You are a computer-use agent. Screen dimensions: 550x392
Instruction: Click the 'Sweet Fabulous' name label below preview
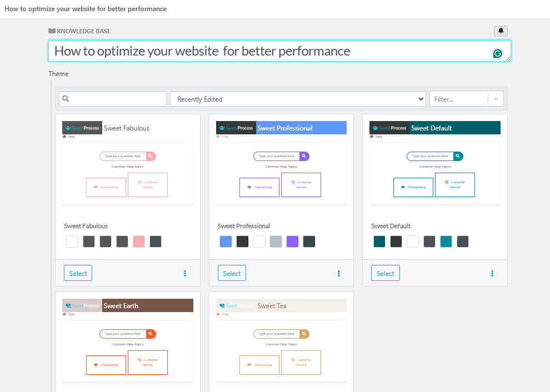tap(86, 226)
